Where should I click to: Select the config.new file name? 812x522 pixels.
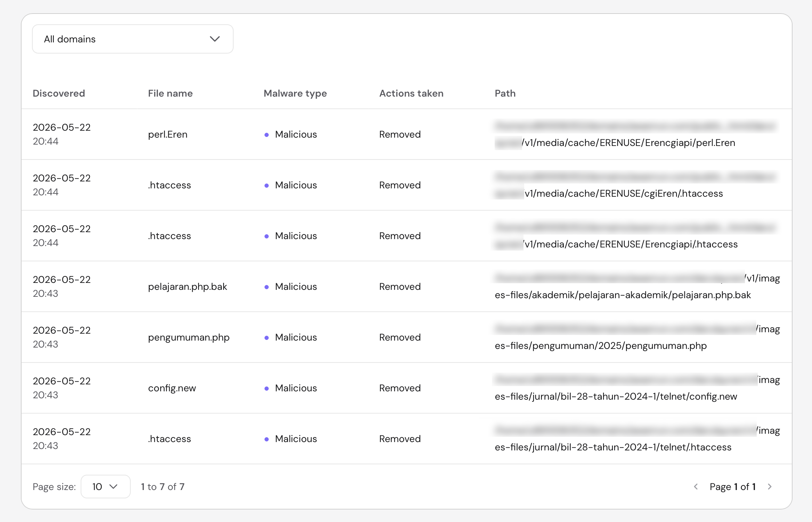coord(172,388)
